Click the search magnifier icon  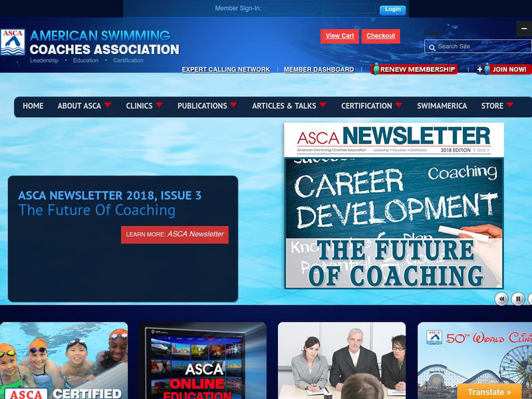coord(432,47)
